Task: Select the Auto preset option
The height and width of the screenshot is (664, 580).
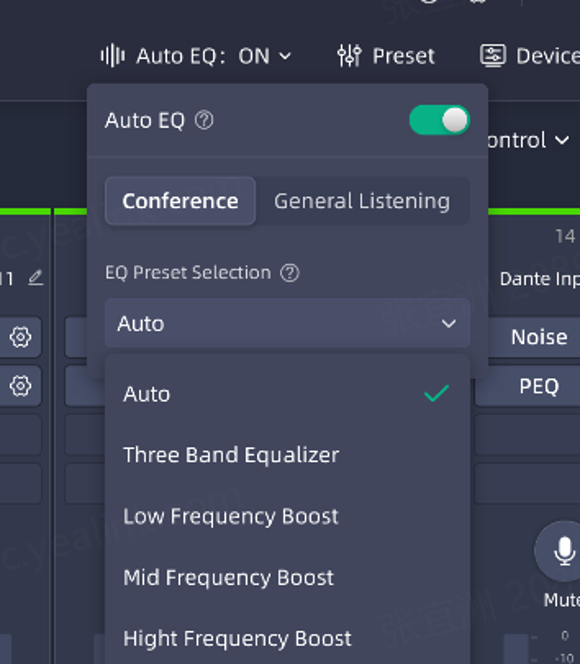Action: pyautogui.click(x=287, y=394)
